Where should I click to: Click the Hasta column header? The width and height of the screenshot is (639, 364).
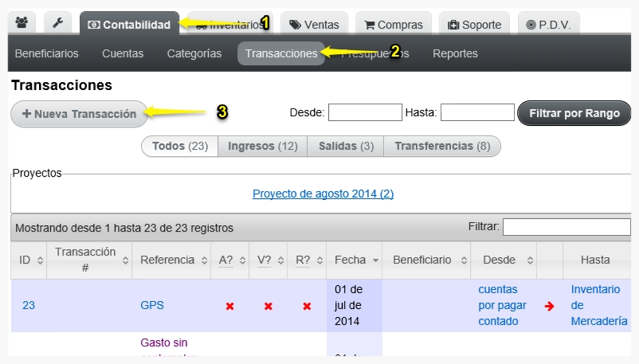point(597,260)
